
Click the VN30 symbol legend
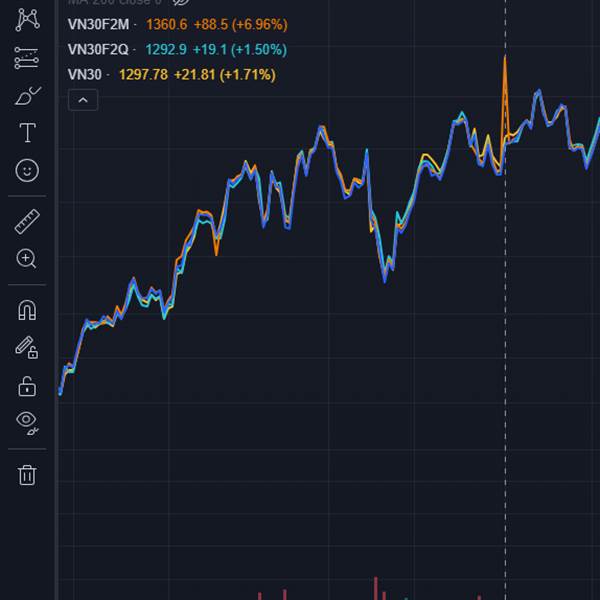(x=85, y=74)
